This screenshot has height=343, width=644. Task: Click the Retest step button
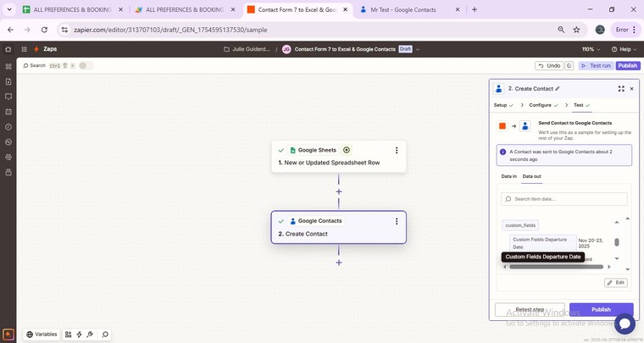point(530,310)
